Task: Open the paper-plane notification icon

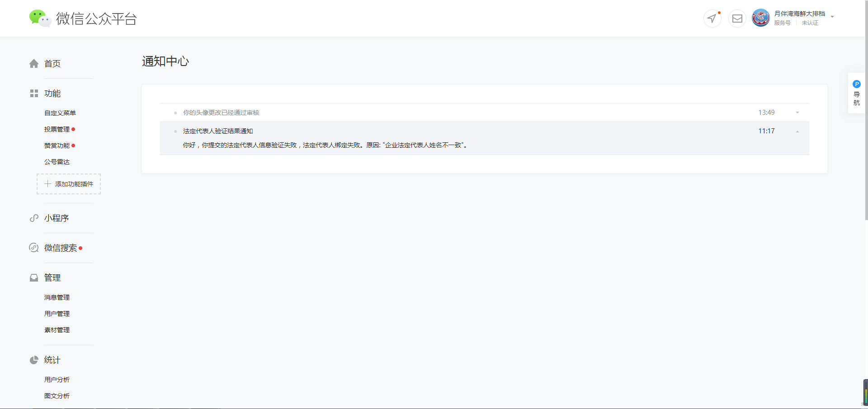Action: pyautogui.click(x=712, y=19)
